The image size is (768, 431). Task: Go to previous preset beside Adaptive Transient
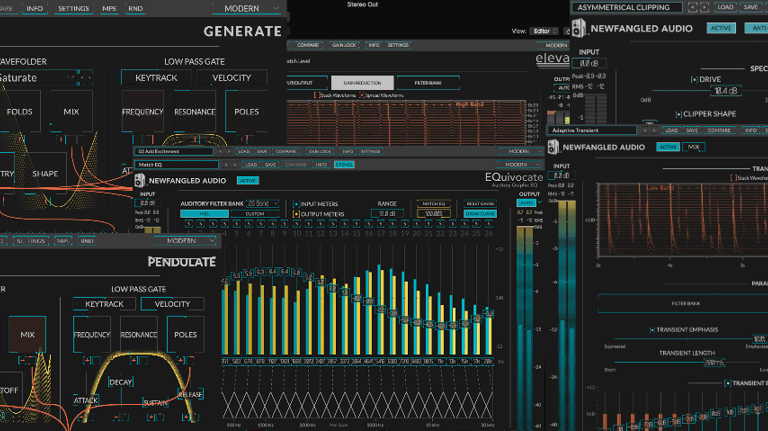tap(645, 131)
